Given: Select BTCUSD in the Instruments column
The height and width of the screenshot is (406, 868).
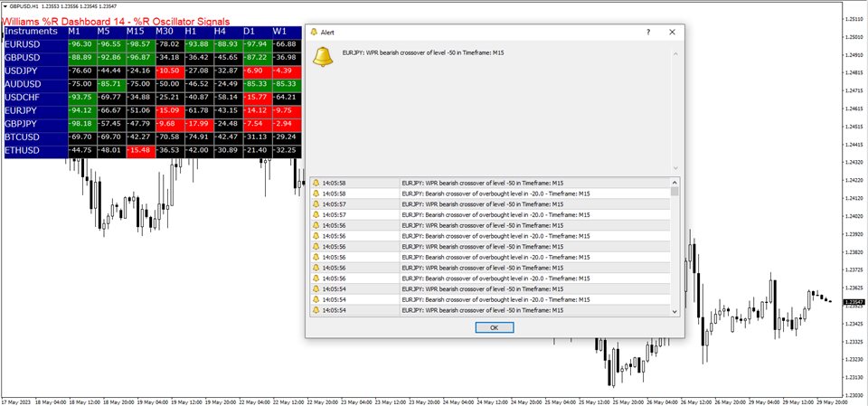Looking at the screenshot, I should pos(22,137).
